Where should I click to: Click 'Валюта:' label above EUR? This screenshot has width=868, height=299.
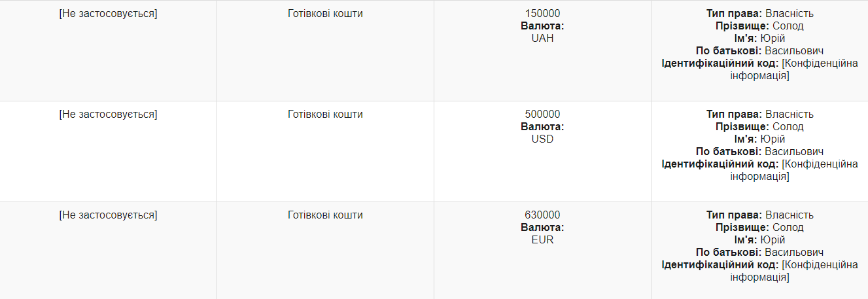click(542, 227)
